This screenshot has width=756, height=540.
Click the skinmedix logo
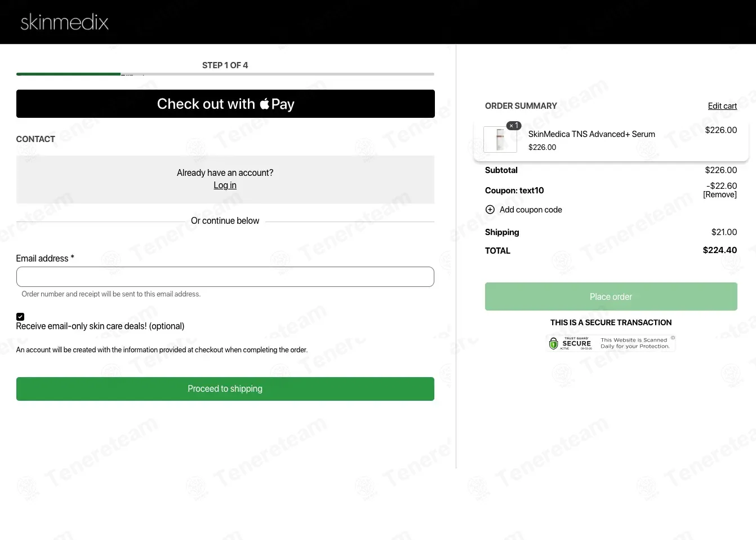click(64, 22)
